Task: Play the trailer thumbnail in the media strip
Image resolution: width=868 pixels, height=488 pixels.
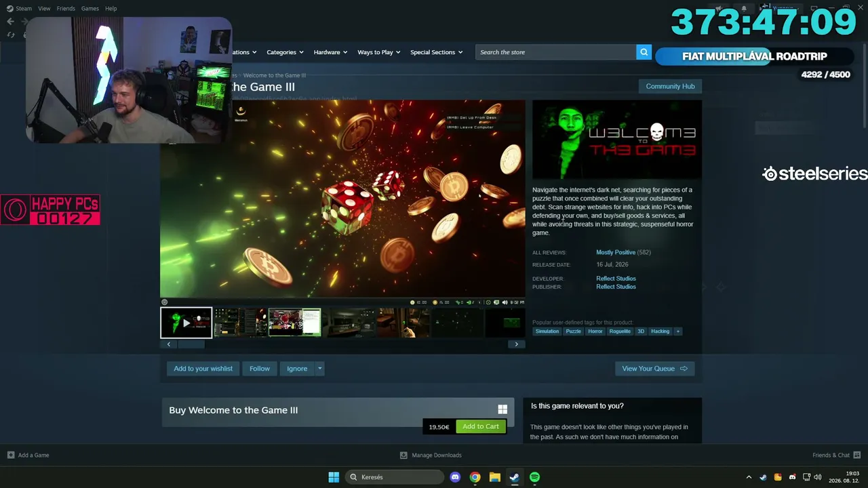Action: 186,323
